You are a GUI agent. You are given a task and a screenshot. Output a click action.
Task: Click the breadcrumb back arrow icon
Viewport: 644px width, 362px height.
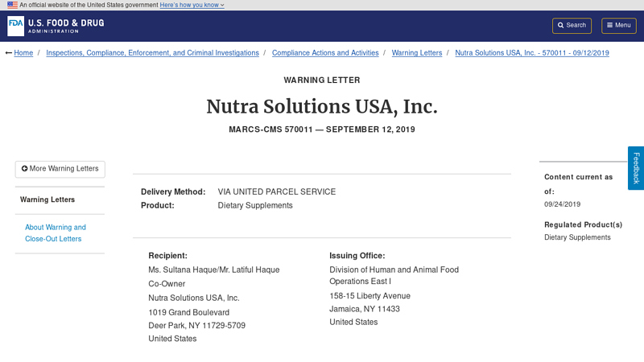tap(9, 53)
